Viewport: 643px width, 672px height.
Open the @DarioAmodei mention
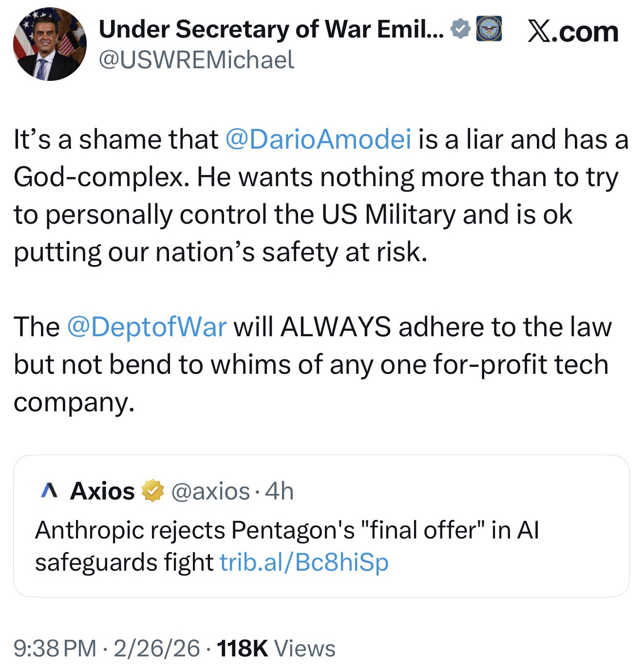[318, 140]
